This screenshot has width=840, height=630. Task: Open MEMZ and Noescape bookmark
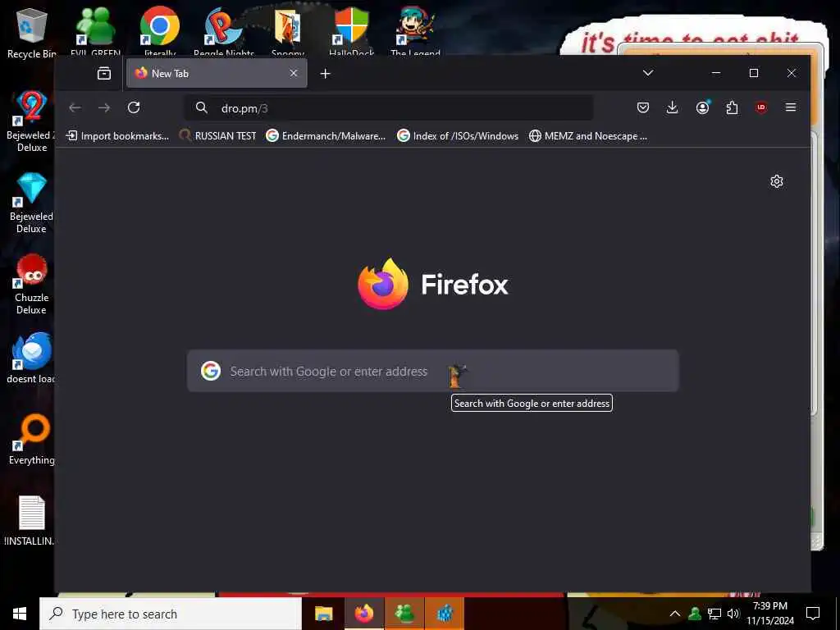587,136
